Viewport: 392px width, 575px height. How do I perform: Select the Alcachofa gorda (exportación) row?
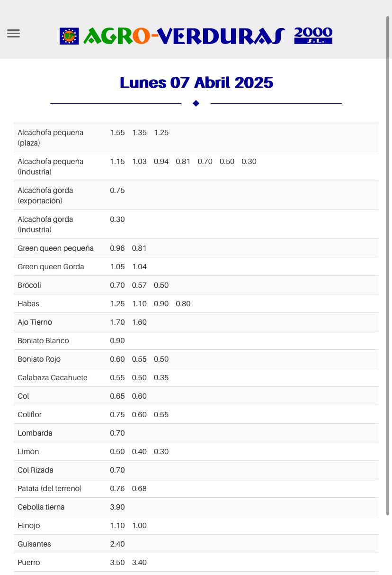pyautogui.click(x=196, y=195)
